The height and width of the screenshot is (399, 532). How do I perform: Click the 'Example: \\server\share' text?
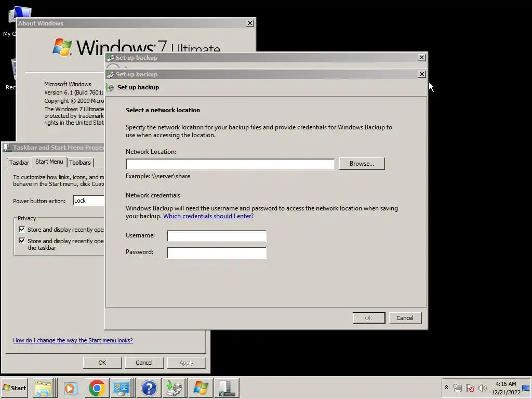pos(158,176)
